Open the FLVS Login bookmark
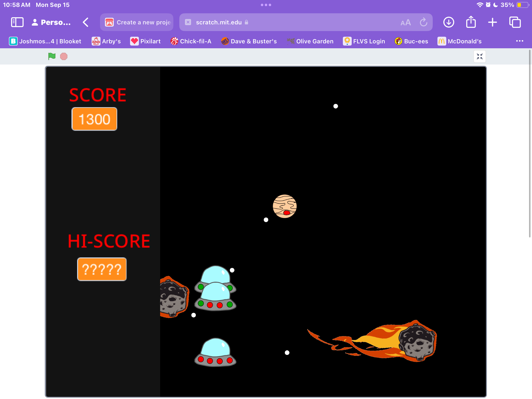The width and height of the screenshot is (532, 399). click(x=364, y=41)
